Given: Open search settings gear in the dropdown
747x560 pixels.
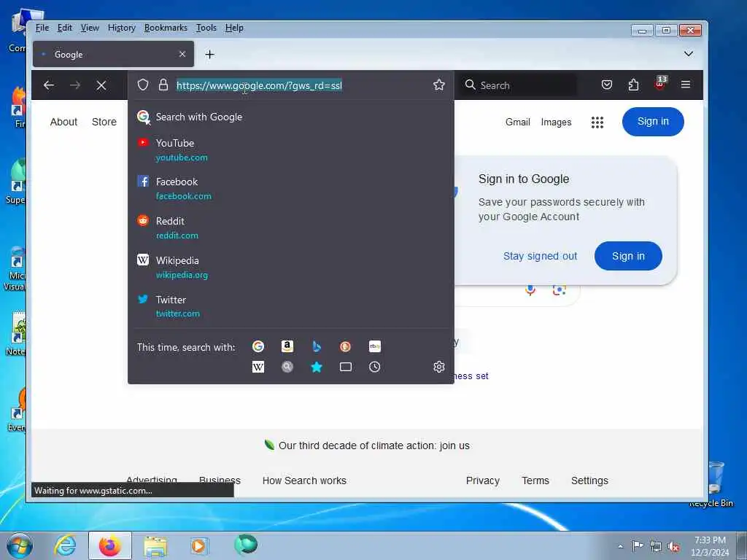Looking at the screenshot, I should (438, 367).
